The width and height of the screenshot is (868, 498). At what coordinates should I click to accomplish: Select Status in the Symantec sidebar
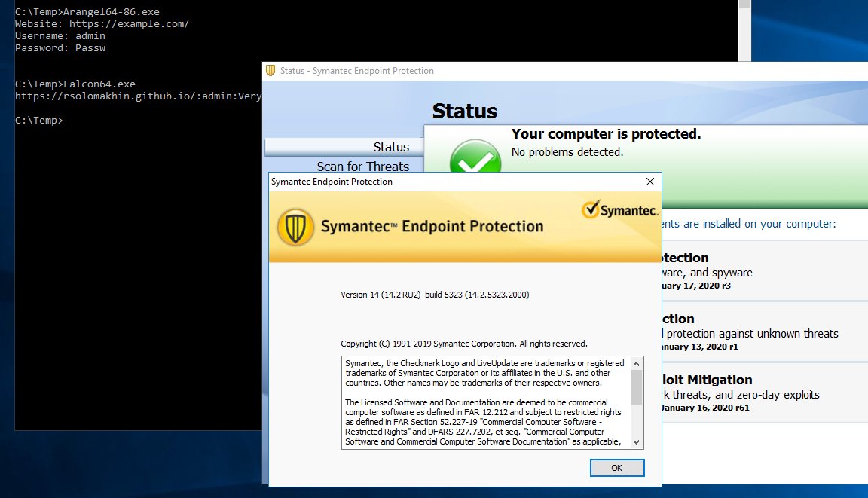pos(344,147)
